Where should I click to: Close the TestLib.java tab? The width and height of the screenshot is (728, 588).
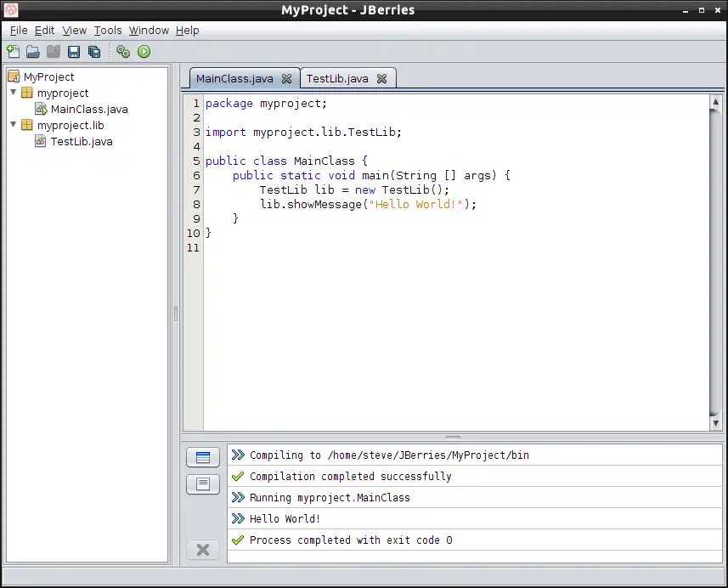tap(381, 78)
